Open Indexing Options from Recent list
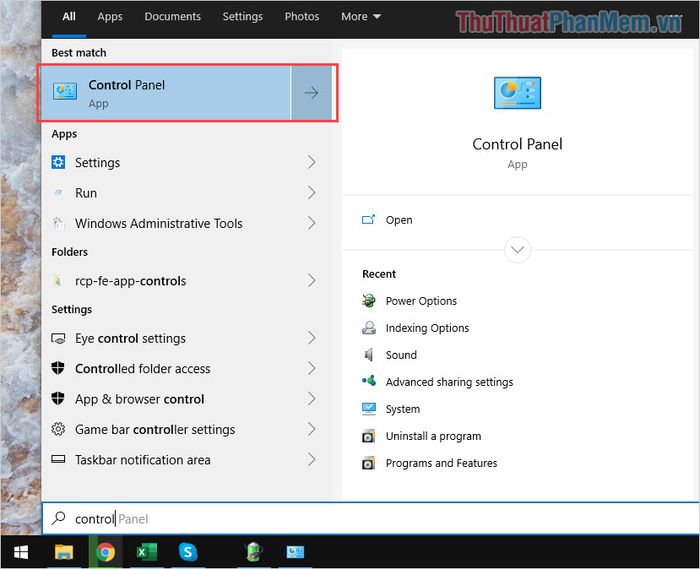Viewport: 700px width, 569px height. point(427,328)
